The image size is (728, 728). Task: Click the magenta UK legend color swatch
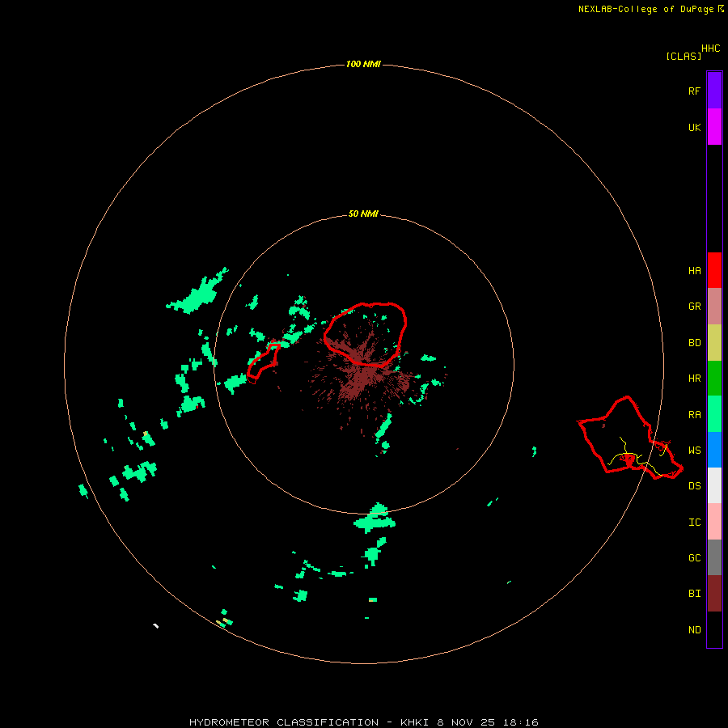714,127
